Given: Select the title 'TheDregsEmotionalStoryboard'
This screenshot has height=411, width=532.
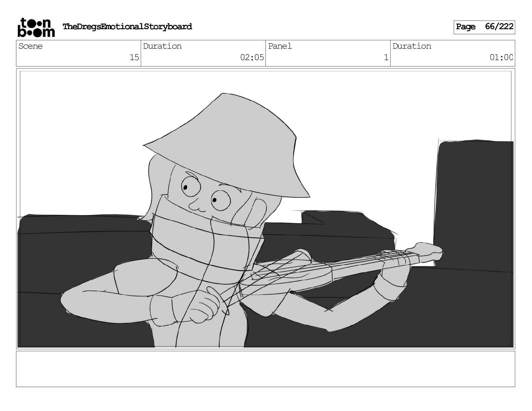Looking at the screenshot, I should [x=127, y=27].
